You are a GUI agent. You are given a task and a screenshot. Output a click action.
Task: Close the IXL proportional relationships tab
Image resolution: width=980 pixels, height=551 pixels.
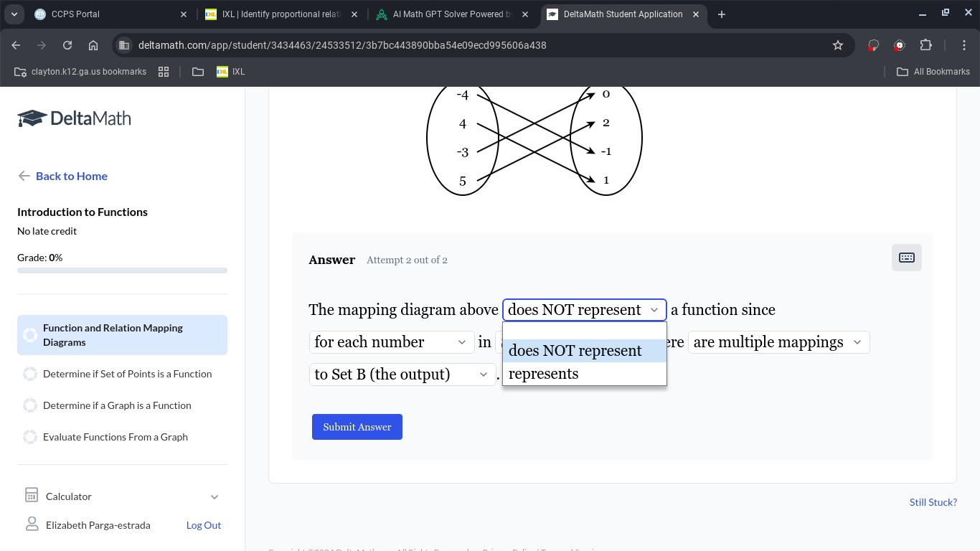pos(354,14)
